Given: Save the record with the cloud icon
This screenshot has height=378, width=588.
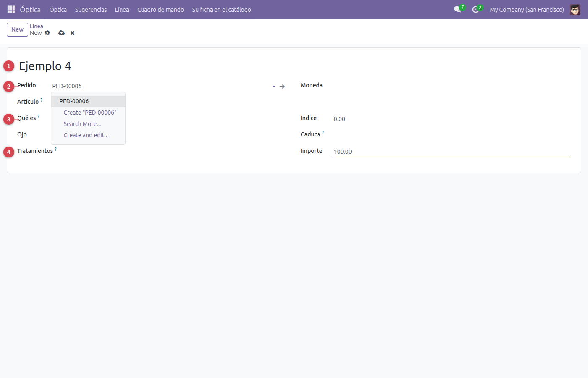Looking at the screenshot, I should click(x=62, y=33).
